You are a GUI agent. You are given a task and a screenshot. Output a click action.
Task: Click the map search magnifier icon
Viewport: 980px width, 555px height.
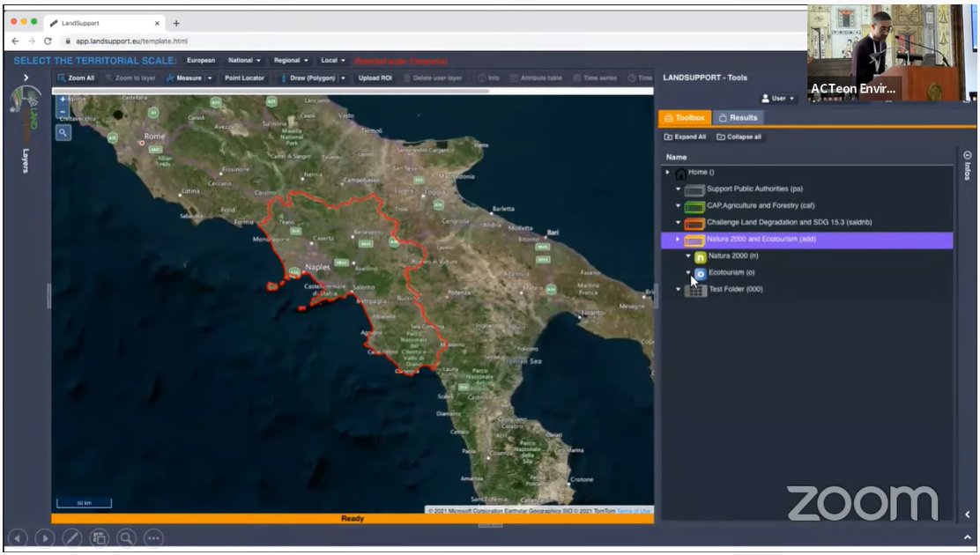point(63,132)
